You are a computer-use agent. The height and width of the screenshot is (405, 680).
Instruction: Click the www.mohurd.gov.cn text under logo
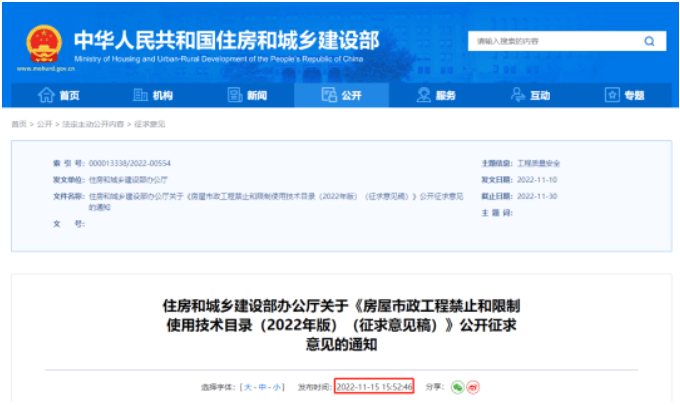point(46,69)
